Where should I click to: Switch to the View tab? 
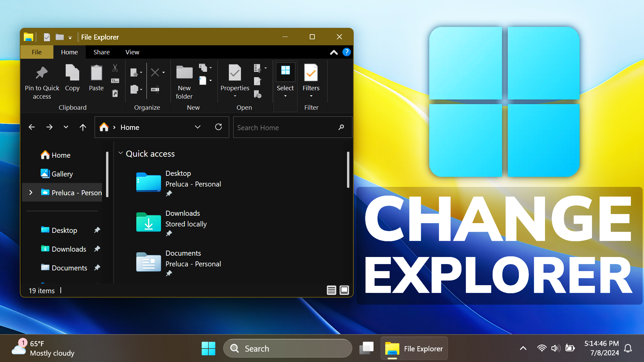[132, 52]
